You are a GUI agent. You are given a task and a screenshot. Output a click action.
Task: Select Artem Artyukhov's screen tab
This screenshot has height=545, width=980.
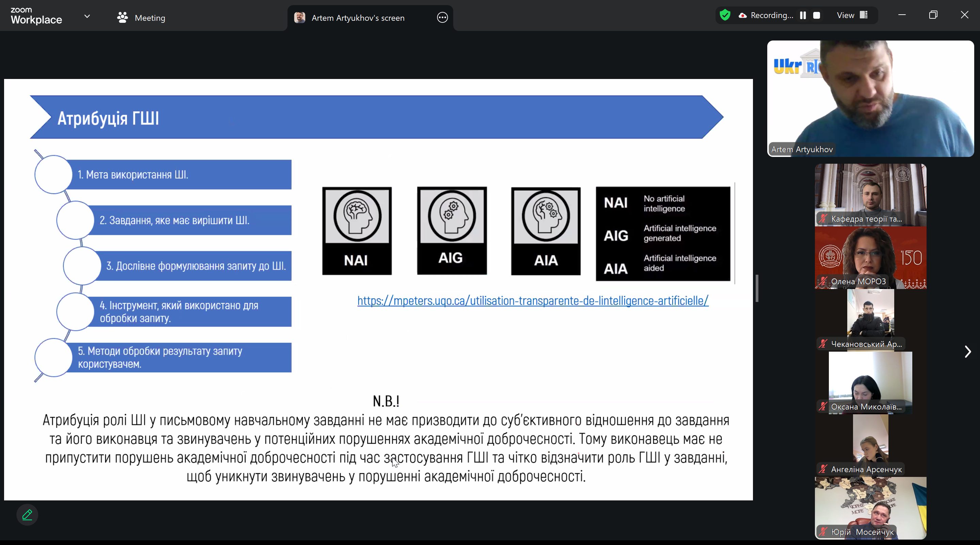[370, 18]
